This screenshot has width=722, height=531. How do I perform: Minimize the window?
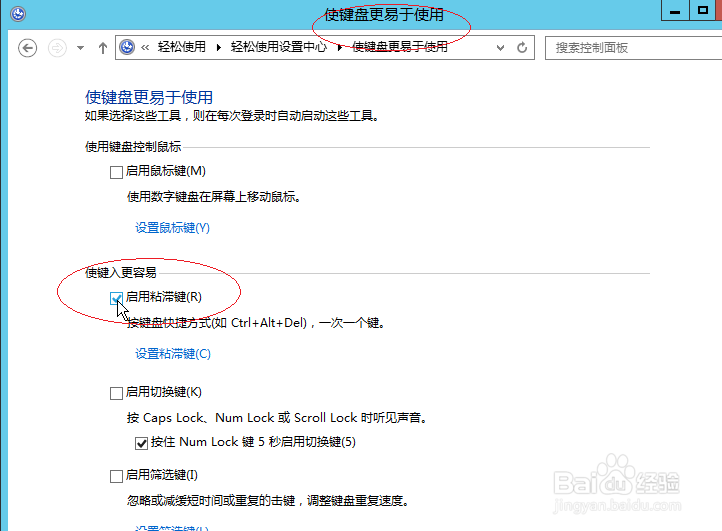pyautogui.click(x=675, y=11)
